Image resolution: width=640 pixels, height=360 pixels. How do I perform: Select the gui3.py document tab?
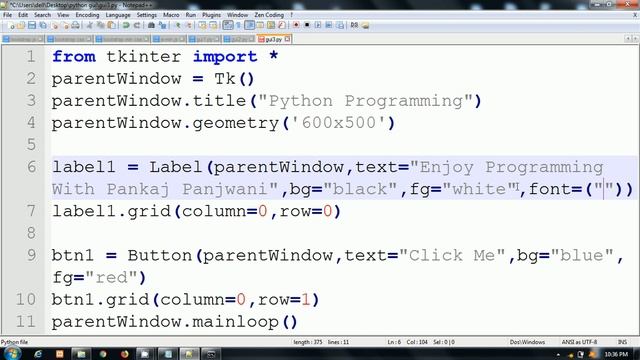coord(273,39)
